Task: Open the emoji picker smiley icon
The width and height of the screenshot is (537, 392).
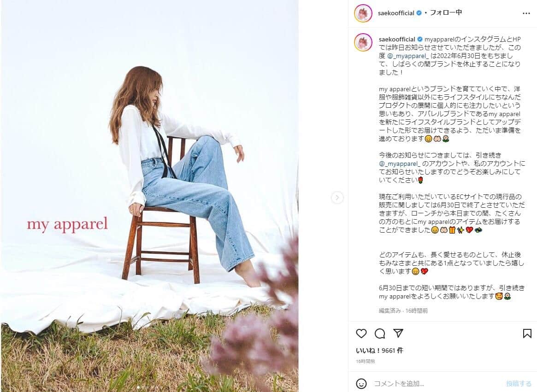Action: click(x=361, y=383)
